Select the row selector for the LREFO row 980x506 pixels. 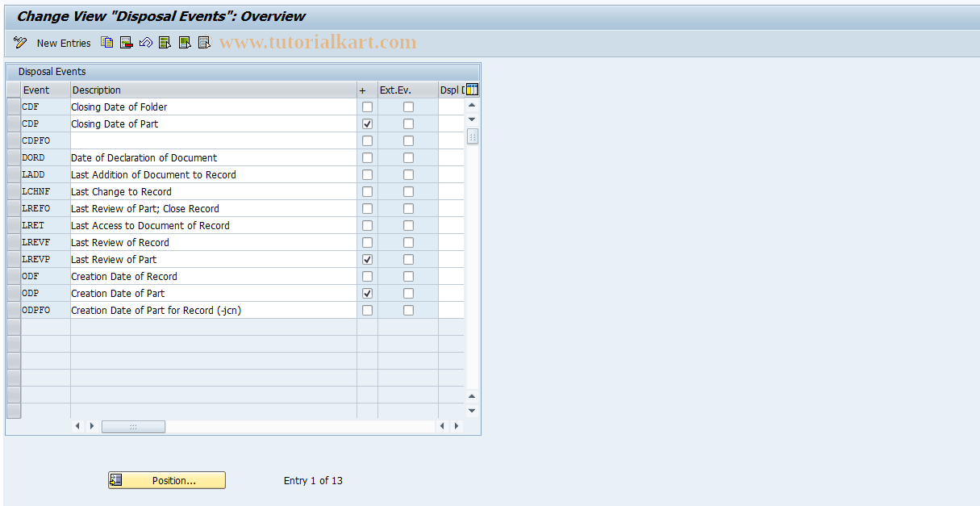[x=14, y=208]
